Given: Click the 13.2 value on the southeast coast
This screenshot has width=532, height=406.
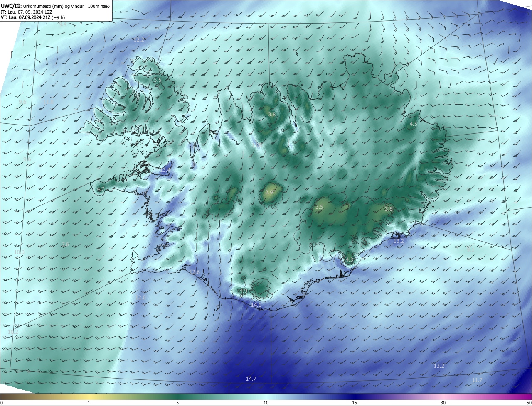Looking at the screenshot, I should (x=399, y=241).
